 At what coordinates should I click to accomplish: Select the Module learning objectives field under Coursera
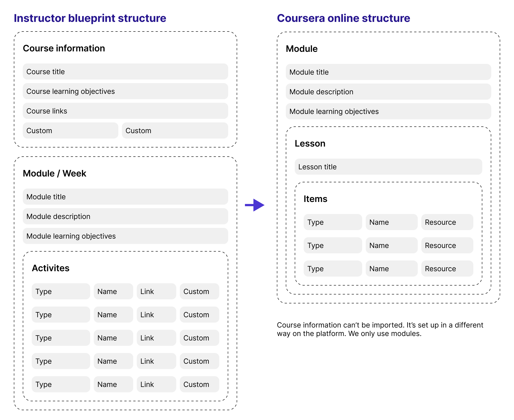(388, 111)
